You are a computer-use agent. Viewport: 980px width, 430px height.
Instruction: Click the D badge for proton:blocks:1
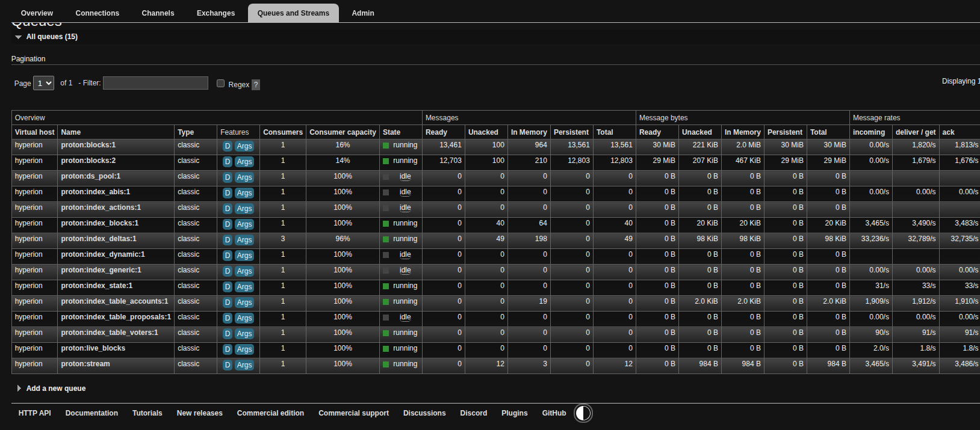(x=227, y=146)
